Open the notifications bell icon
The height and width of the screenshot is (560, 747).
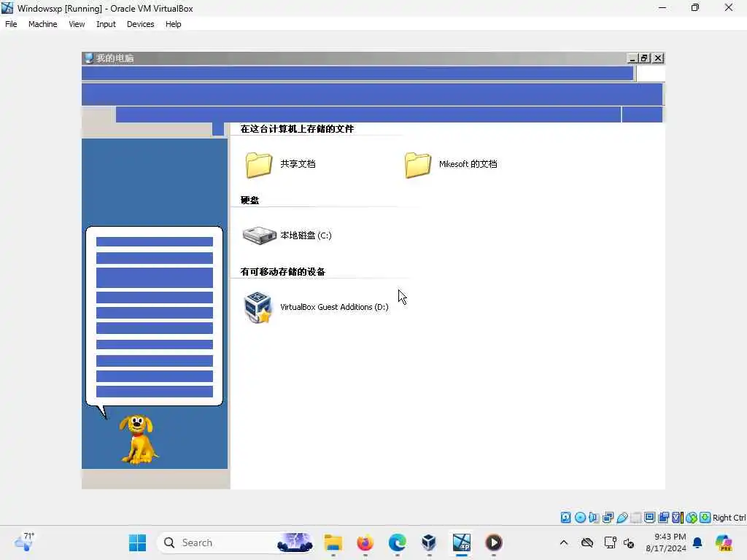point(697,542)
